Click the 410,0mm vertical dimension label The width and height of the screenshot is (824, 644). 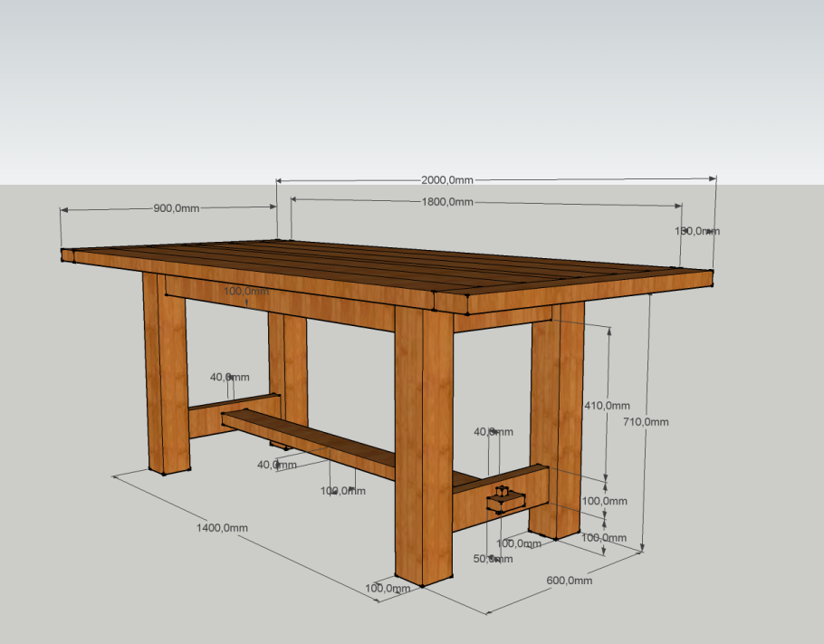pyautogui.click(x=607, y=405)
